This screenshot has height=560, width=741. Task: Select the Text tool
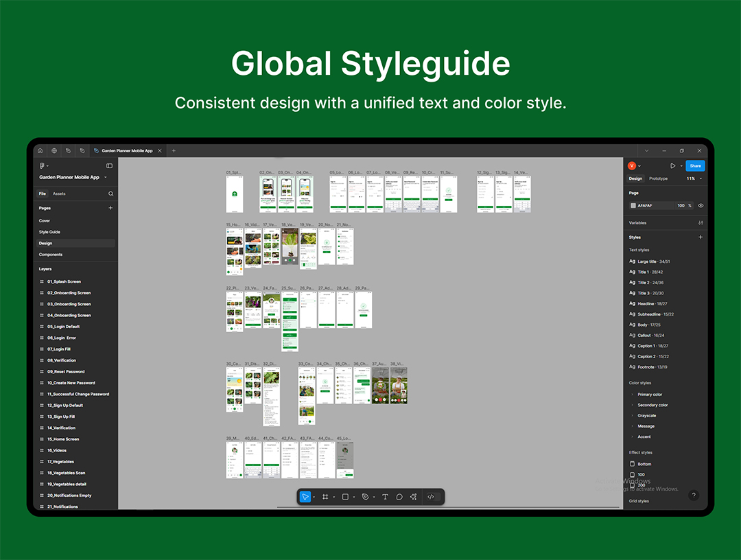click(385, 497)
